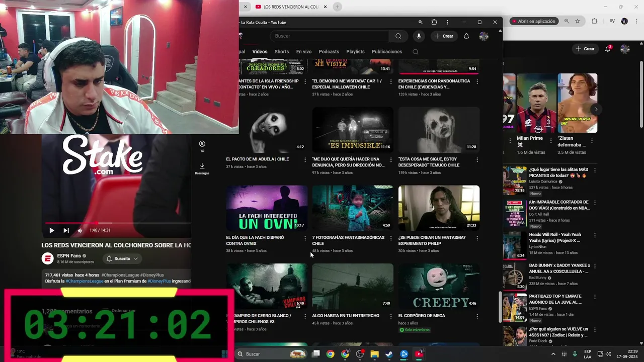Open the Windows taskbar Buscar search box

(x=272, y=354)
